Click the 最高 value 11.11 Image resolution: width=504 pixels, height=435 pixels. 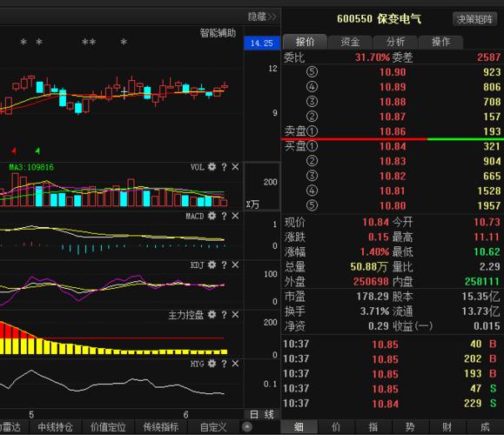pyautogui.click(x=487, y=238)
